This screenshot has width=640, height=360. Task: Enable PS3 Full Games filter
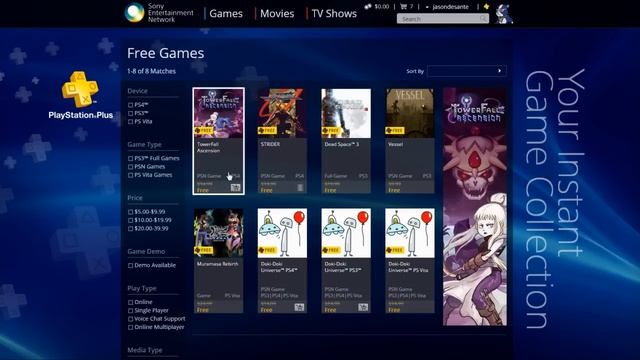(131, 158)
